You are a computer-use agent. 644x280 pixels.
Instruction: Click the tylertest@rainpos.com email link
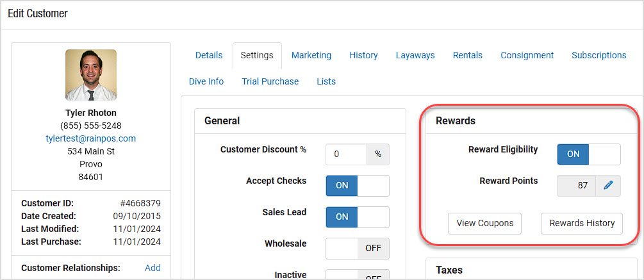pyautogui.click(x=91, y=138)
